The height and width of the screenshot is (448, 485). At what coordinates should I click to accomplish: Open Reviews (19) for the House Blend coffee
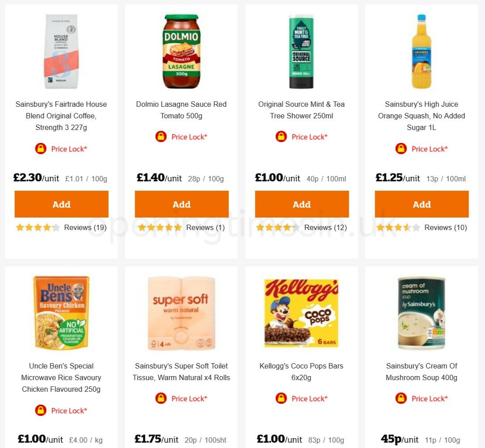point(85,227)
